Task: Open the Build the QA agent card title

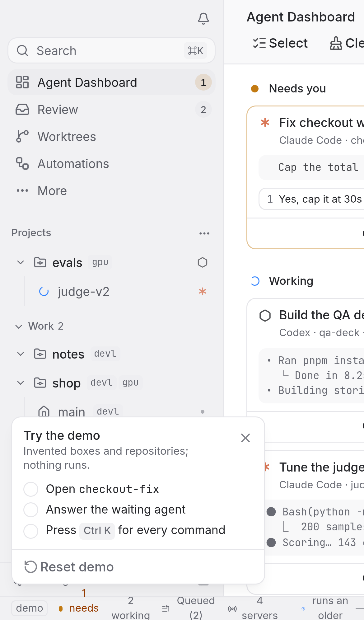Action: 321,315
